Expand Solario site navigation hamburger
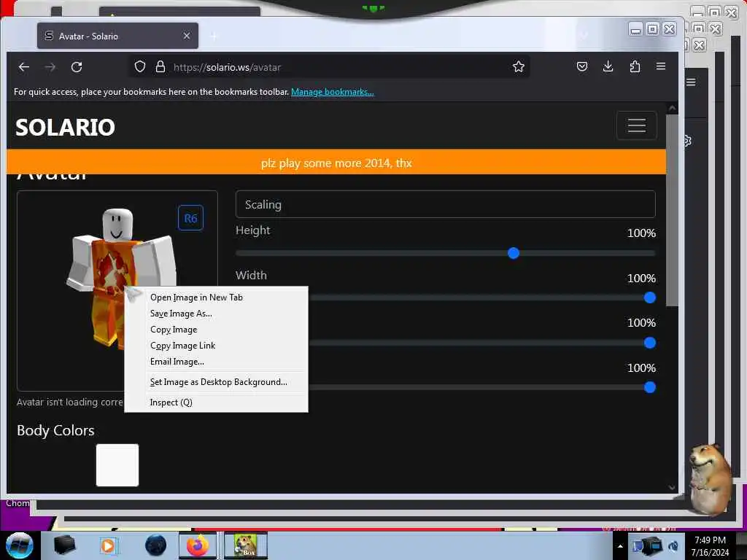This screenshot has width=747, height=560. point(636,125)
